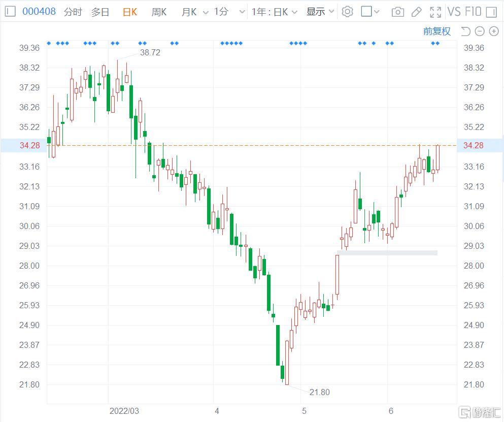This screenshot has height=422, width=504.
Task: Click the undo/reset arrow icon
Action: pos(465,31)
